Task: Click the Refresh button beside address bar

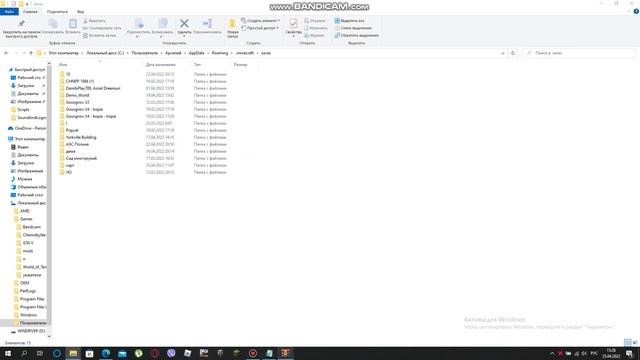Action: (x=513, y=53)
